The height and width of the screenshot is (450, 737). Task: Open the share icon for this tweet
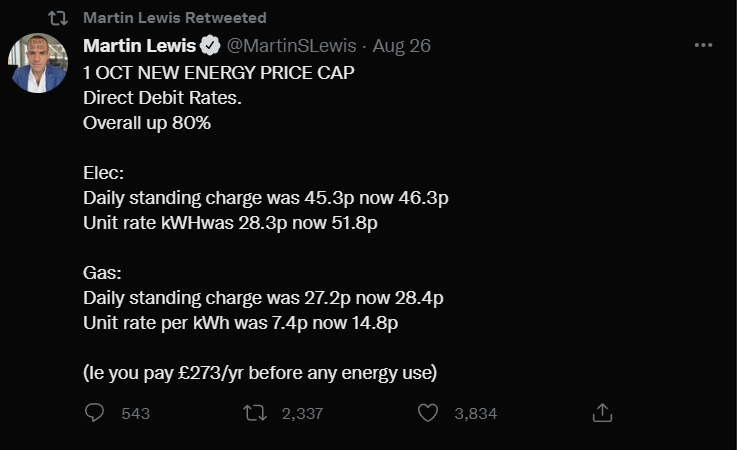(x=602, y=413)
